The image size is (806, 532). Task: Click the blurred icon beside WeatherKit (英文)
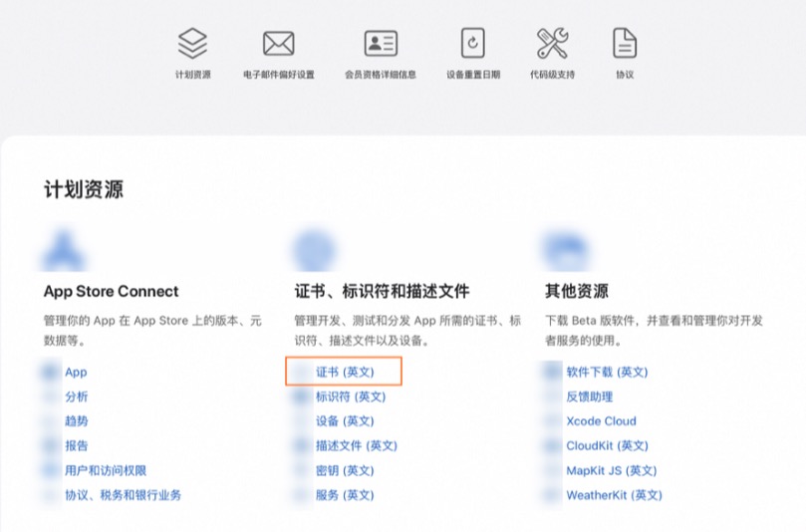553,495
